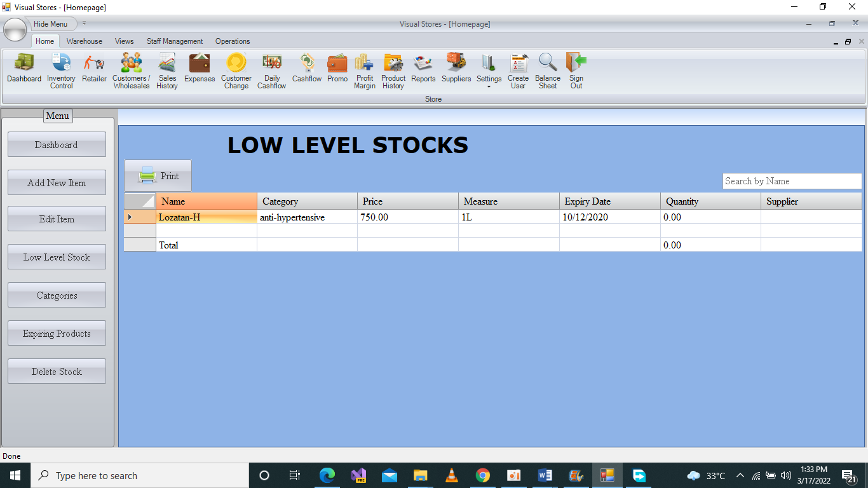Switch to the Warehouse ribbon tab

pyautogui.click(x=85, y=41)
